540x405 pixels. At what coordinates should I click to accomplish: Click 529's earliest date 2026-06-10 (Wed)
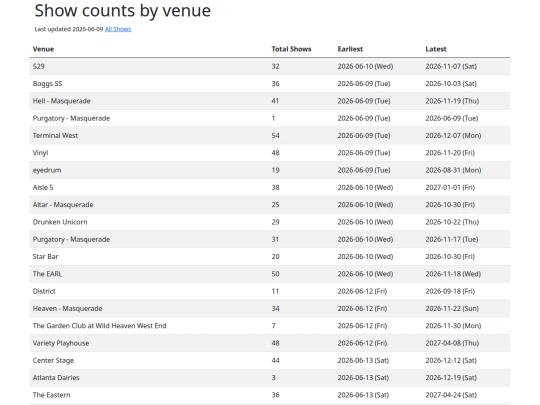[x=365, y=66]
